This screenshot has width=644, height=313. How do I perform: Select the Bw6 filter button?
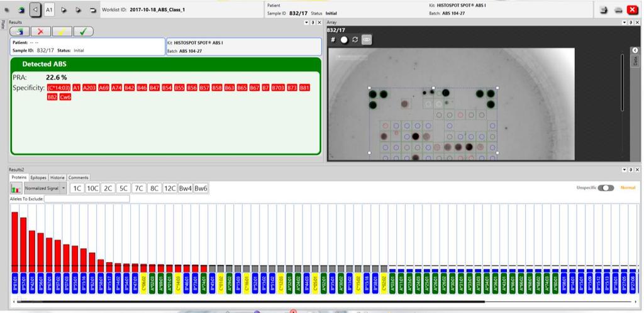(201, 189)
